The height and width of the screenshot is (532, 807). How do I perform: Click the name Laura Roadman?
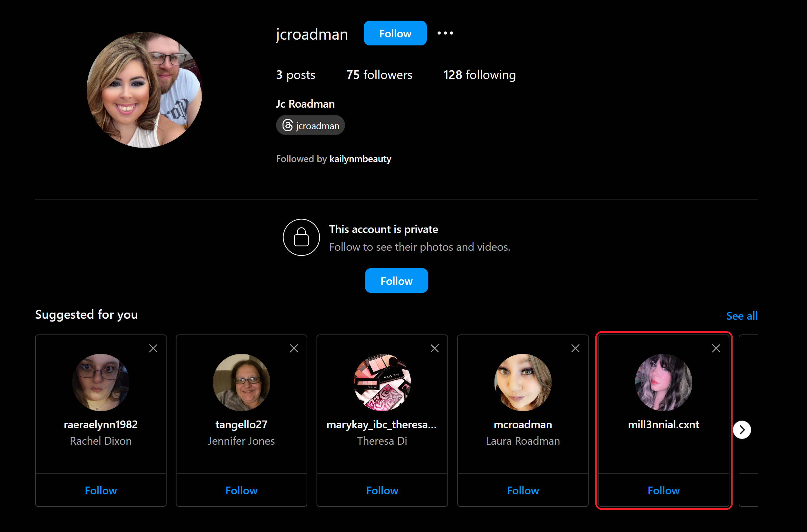point(523,441)
